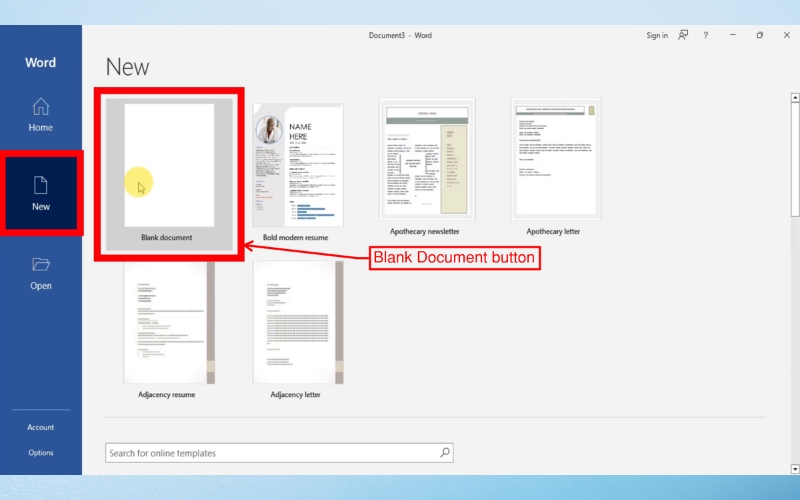Choose Adjacency resume template

[x=169, y=330]
